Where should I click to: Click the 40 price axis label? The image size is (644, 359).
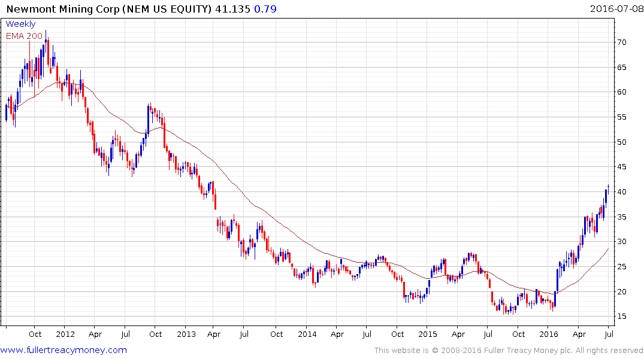click(x=621, y=191)
